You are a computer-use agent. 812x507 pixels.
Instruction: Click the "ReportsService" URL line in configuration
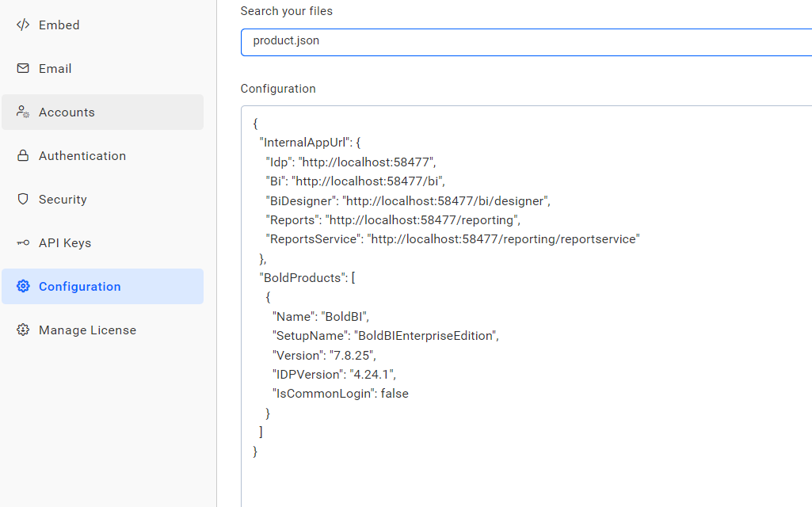click(452, 239)
